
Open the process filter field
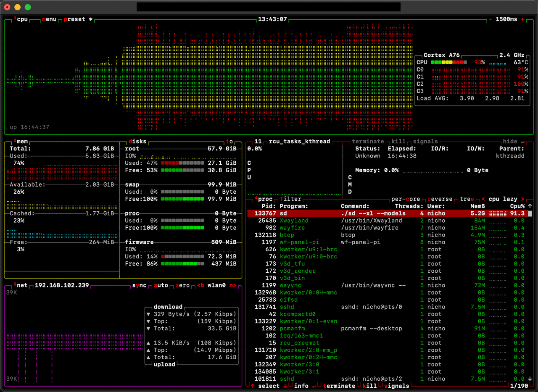click(x=290, y=199)
